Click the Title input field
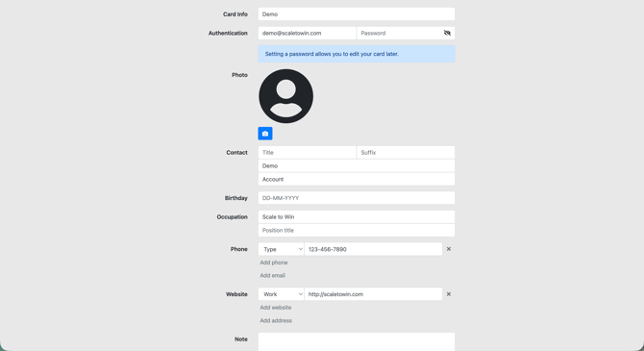The height and width of the screenshot is (351, 644). tap(307, 153)
